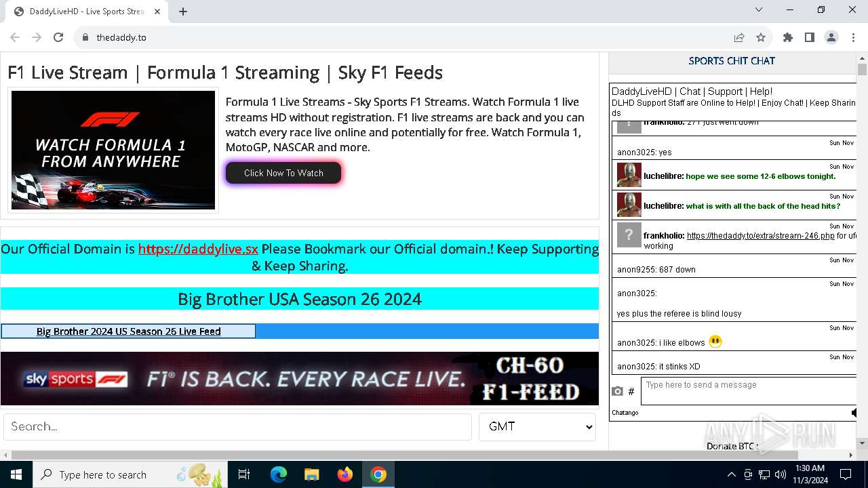The height and width of the screenshot is (488, 868).
Task: Toggle the chat sound speaker icon
Action: (x=854, y=412)
